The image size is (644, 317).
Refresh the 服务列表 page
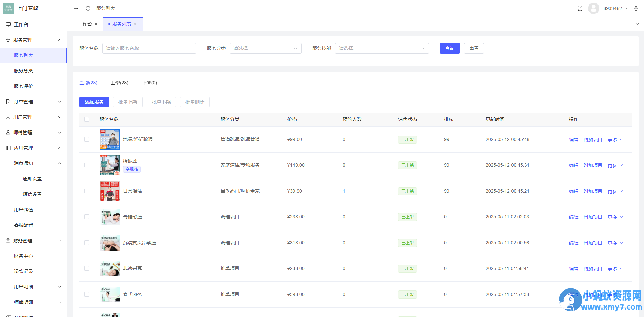pos(88,8)
